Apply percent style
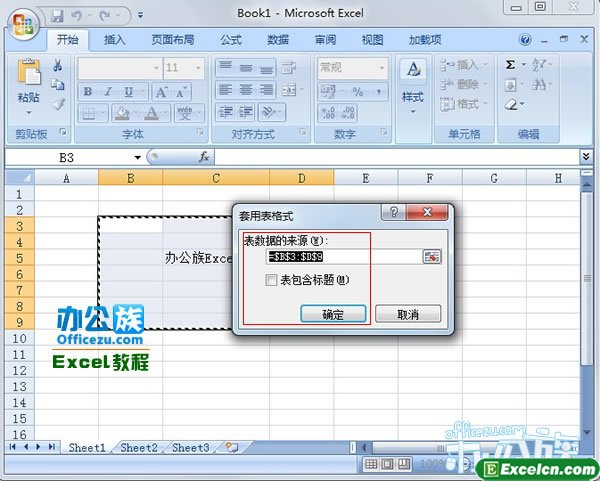The image size is (600, 481). pos(358,91)
